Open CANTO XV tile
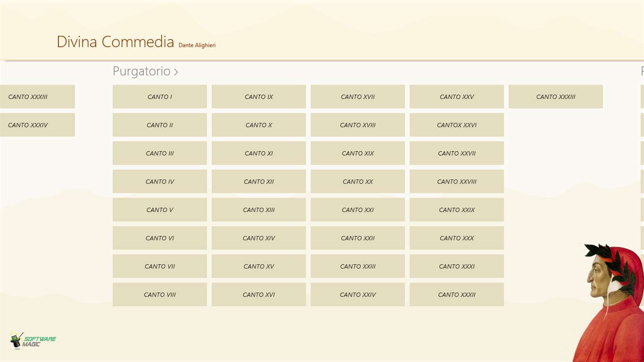The width and height of the screenshot is (644, 362). (259, 266)
